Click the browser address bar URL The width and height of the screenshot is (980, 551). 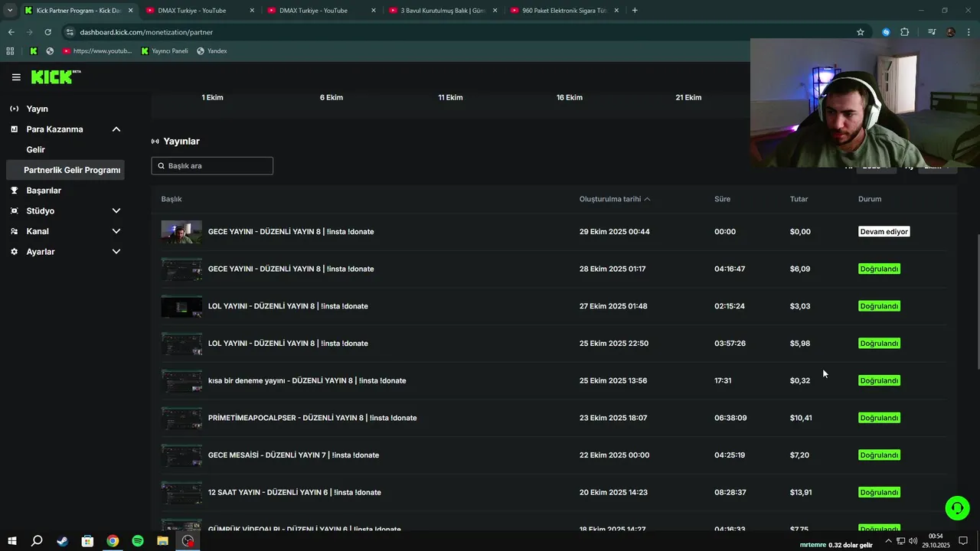(146, 32)
